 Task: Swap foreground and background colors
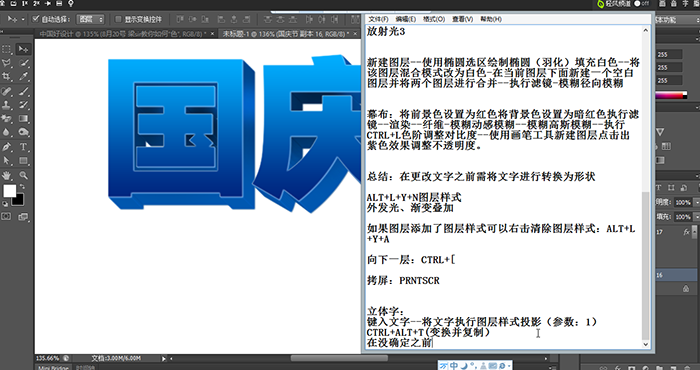(22, 187)
